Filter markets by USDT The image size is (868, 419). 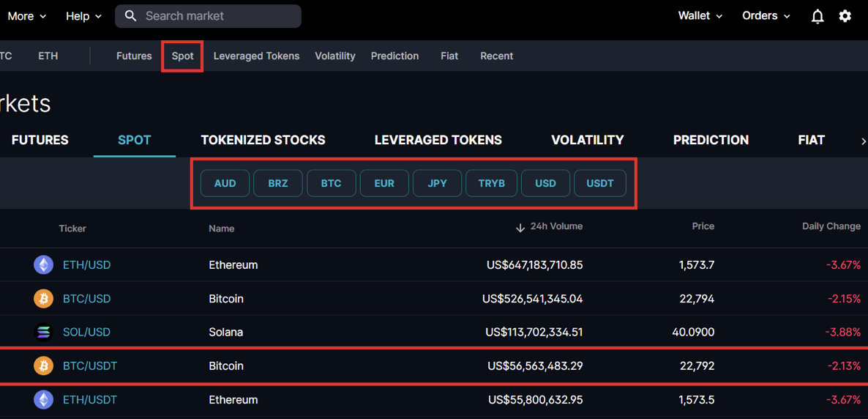coord(600,183)
